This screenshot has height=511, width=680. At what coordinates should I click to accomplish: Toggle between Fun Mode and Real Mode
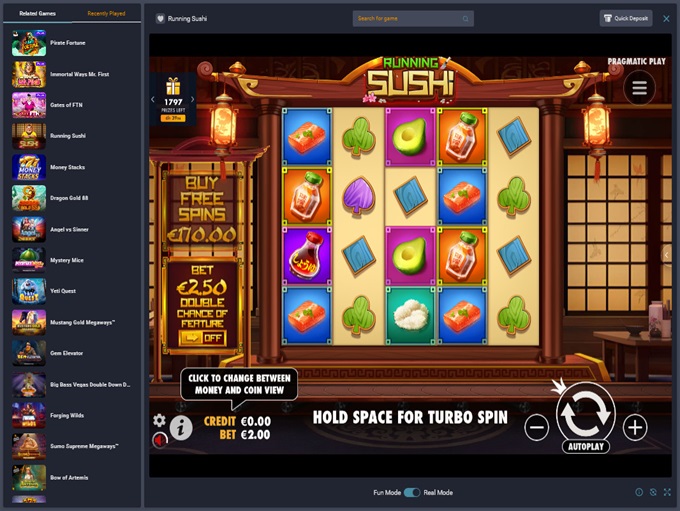tap(412, 492)
